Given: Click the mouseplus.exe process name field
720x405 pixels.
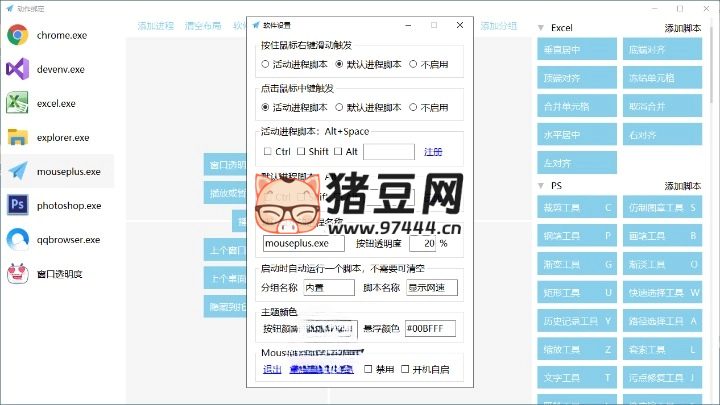Looking at the screenshot, I should tap(304, 243).
